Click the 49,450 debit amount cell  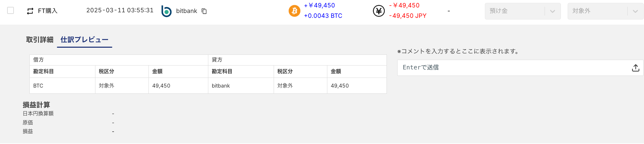178,86
